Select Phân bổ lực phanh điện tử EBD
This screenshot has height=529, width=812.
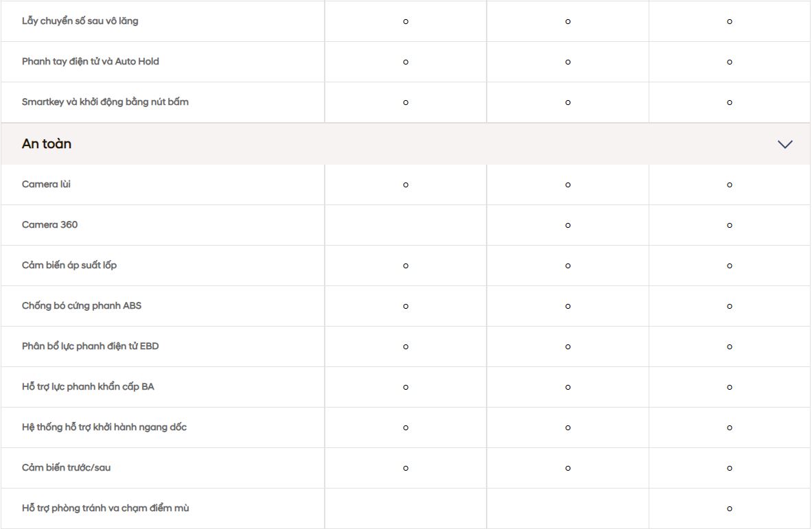point(90,346)
